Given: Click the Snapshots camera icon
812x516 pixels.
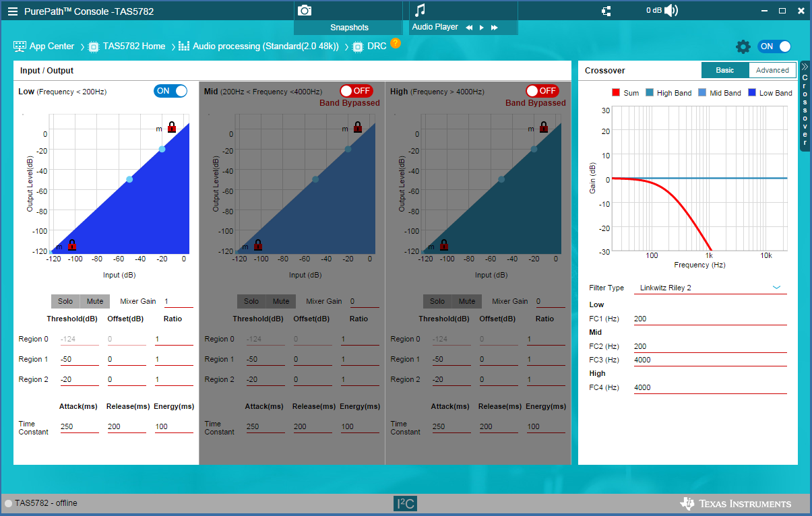Looking at the screenshot, I should pos(305,10).
